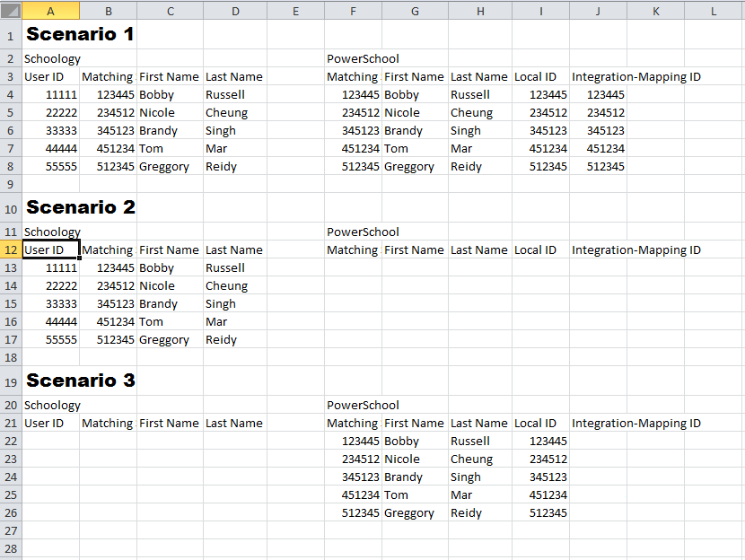Screen dimensions: 745x560
Task: Click the Select All corner button above row 1
Action: [x=10, y=10]
